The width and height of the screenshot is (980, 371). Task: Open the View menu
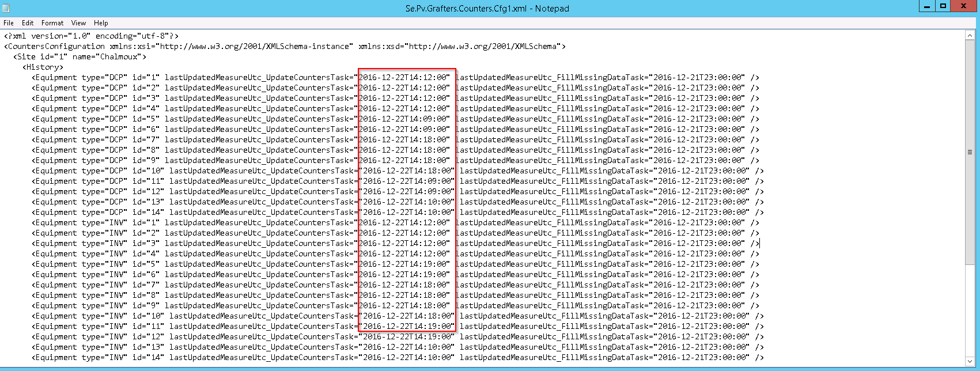tap(78, 23)
